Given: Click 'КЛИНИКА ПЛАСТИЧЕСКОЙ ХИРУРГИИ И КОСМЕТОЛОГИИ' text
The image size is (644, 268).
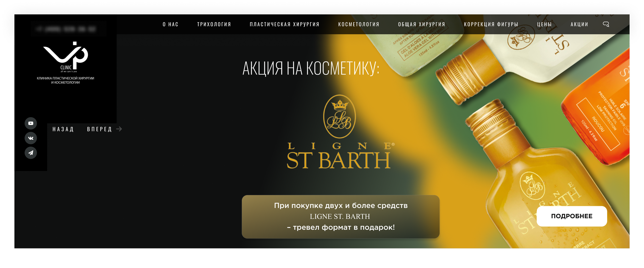Looking at the screenshot, I should [65, 80].
